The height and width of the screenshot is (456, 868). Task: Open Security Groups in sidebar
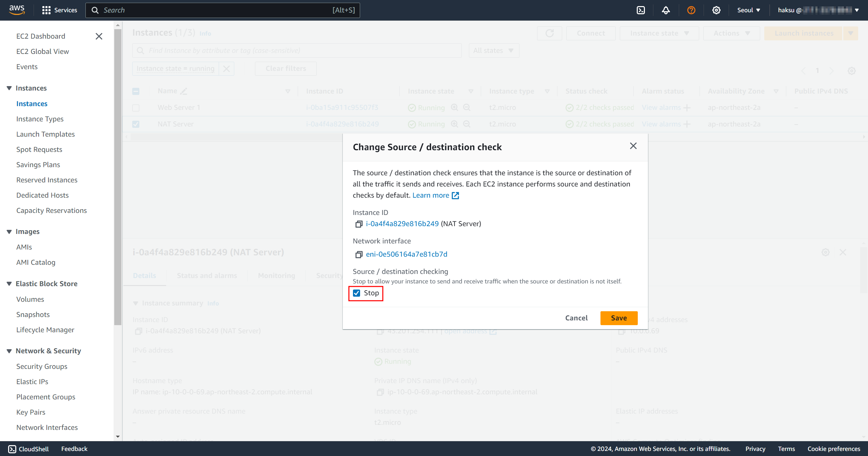tap(42, 366)
